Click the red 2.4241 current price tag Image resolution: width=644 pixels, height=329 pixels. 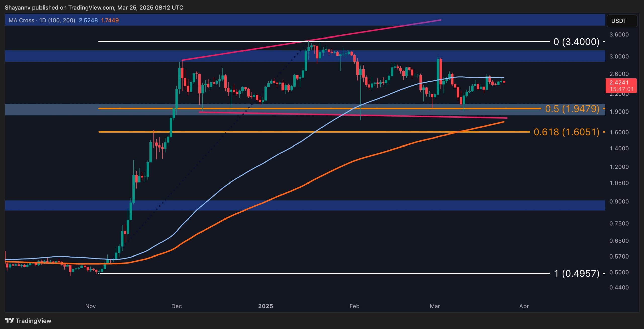coord(619,83)
